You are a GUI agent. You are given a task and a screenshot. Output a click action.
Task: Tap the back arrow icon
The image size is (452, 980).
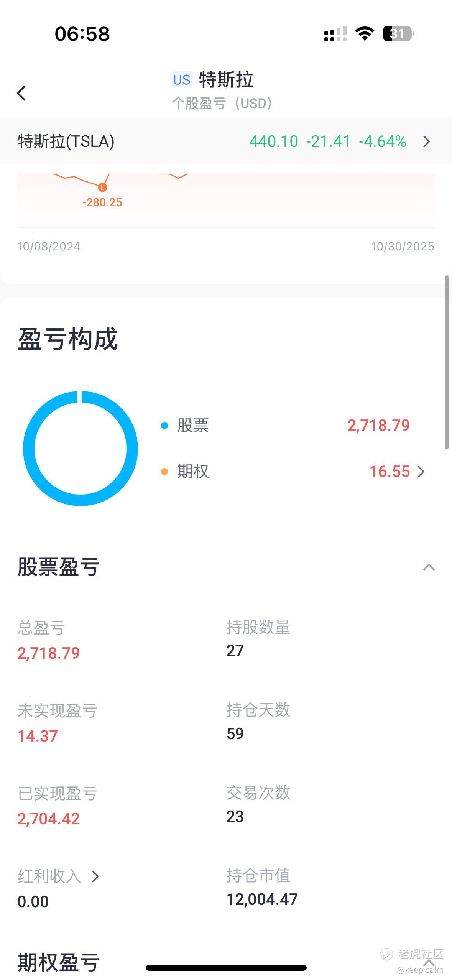point(21,93)
